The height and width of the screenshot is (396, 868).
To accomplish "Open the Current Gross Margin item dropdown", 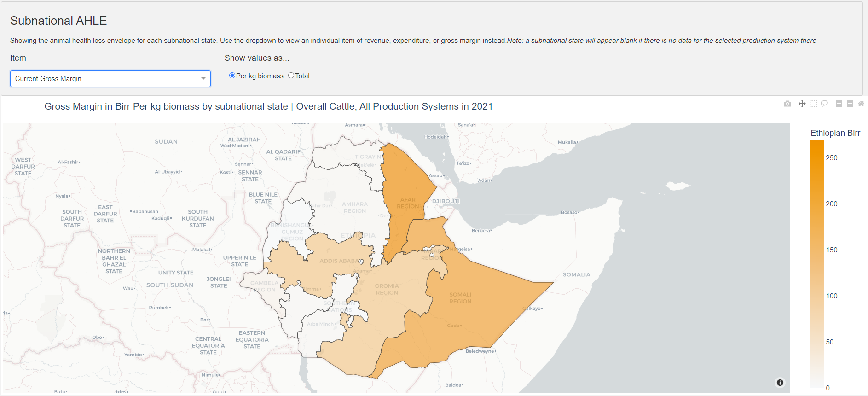I will 110,79.
